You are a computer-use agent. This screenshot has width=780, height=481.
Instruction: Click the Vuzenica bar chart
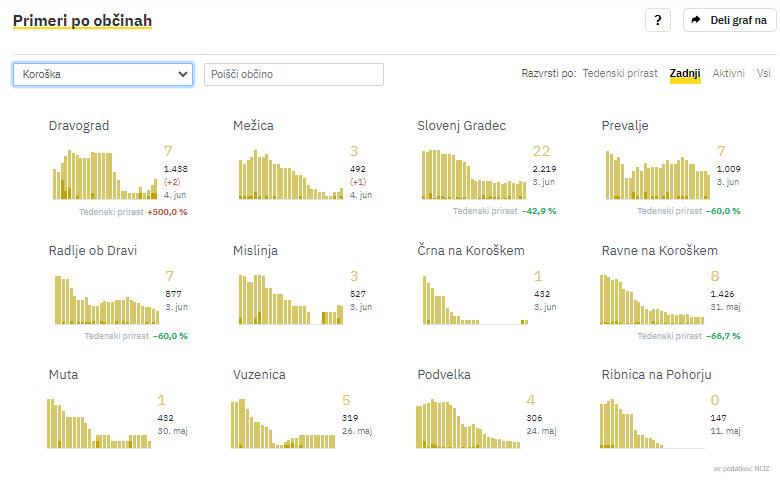283,424
